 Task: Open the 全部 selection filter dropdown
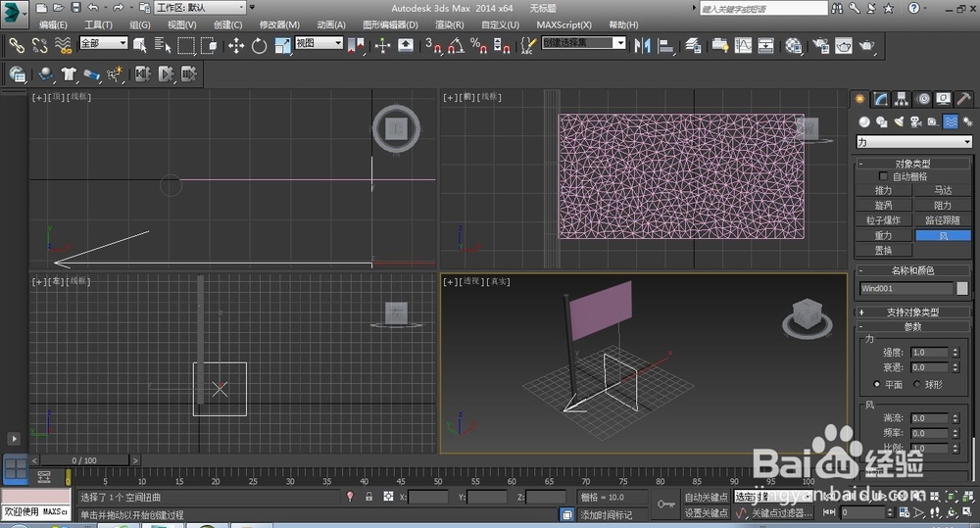click(x=104, y=43)
